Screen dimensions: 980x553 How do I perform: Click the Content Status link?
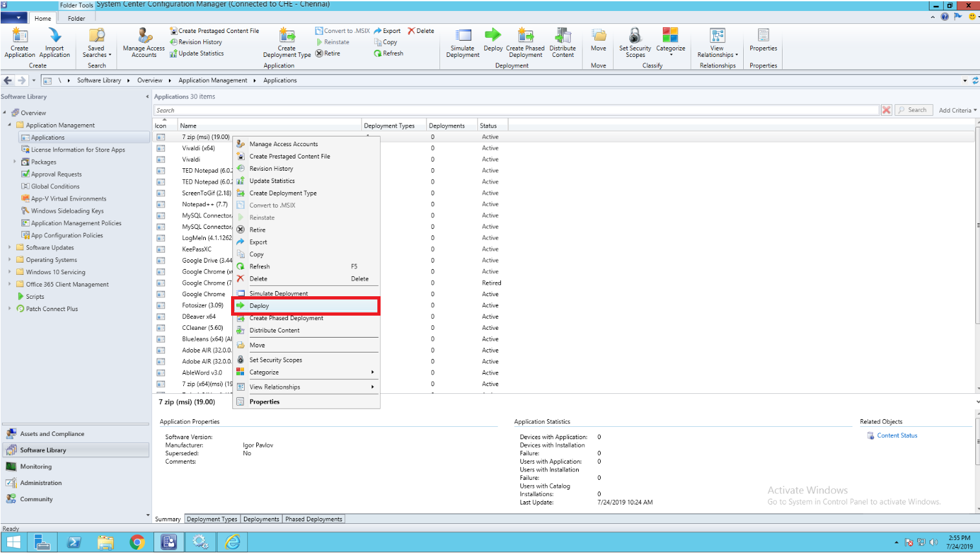pos(897,435)
